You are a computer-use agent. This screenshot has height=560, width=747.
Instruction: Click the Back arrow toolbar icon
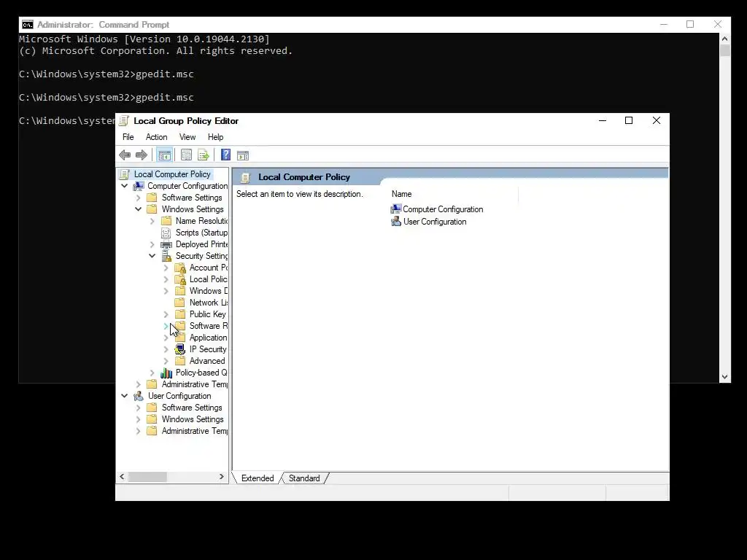(125, 155)
